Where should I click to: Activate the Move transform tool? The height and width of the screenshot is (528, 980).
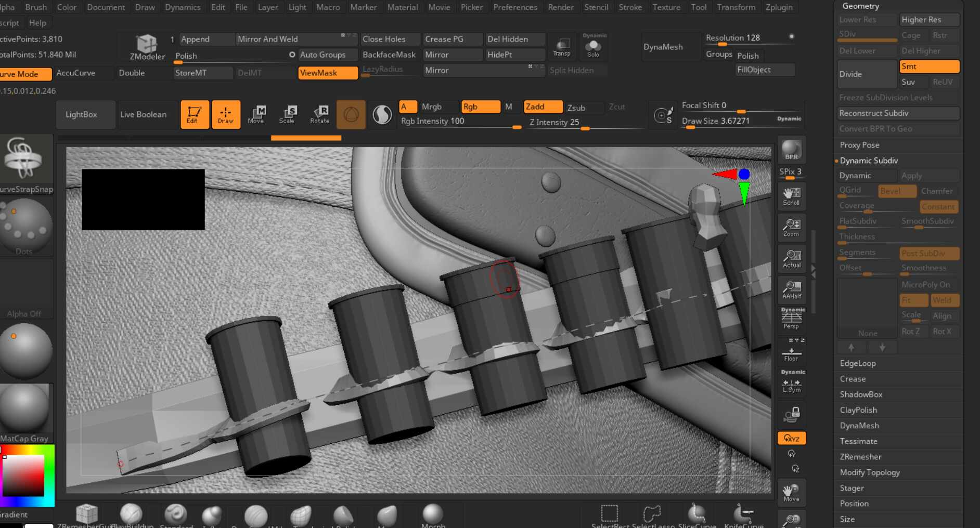click(x=256, y=114)
